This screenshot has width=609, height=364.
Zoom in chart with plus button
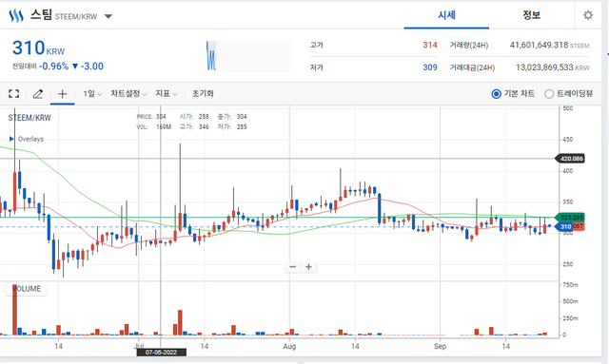coord(308,267)
